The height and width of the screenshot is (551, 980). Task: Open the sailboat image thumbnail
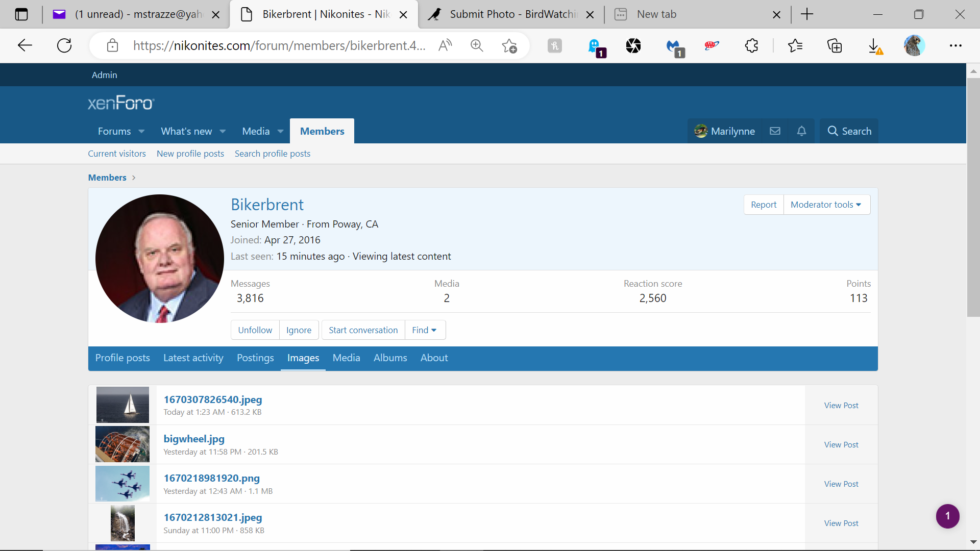[122, 405]
